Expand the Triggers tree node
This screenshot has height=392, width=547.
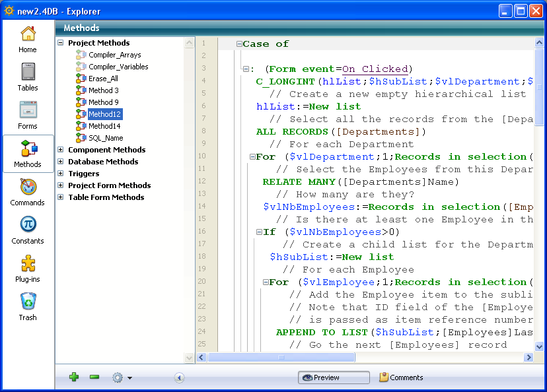[61, 174]
